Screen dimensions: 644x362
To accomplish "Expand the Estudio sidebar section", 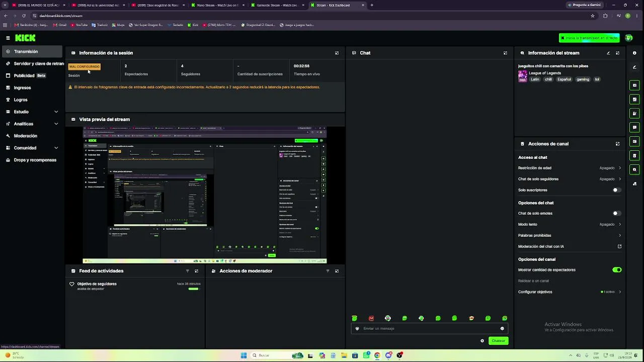I will [32, 112].
